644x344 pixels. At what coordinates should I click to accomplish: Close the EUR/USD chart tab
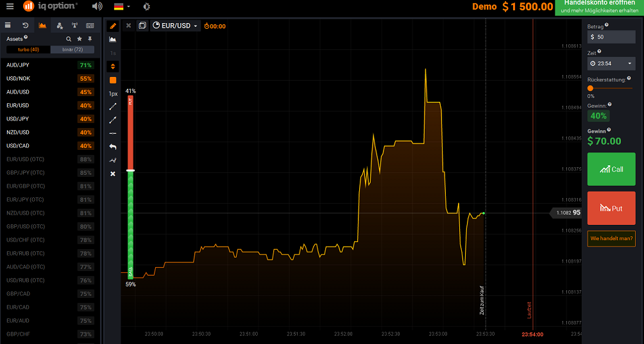click(x=128, y=26)
